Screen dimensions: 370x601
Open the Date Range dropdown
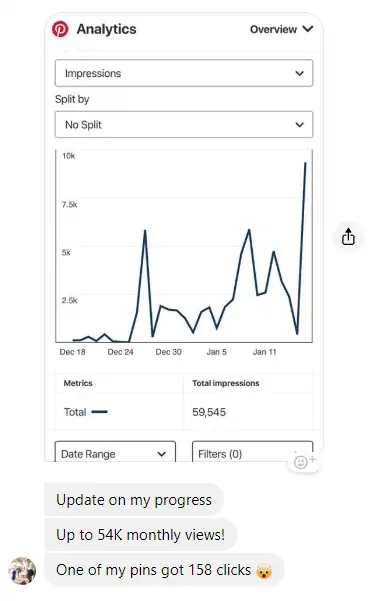point(115,452)
